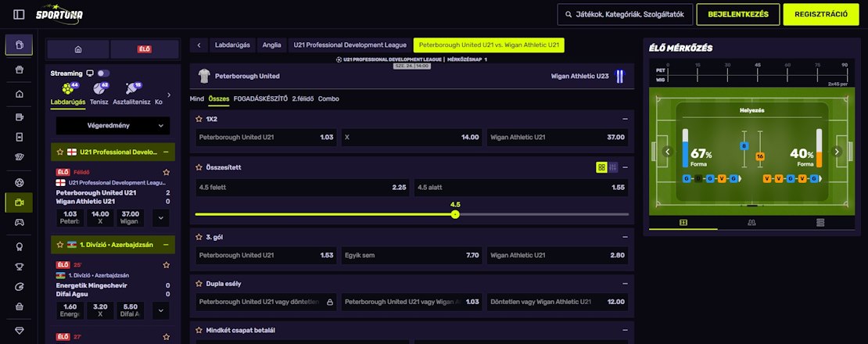Collapse the Összesített market section
The height and width of the screenshot is (344, 868).
pos(625,167)
